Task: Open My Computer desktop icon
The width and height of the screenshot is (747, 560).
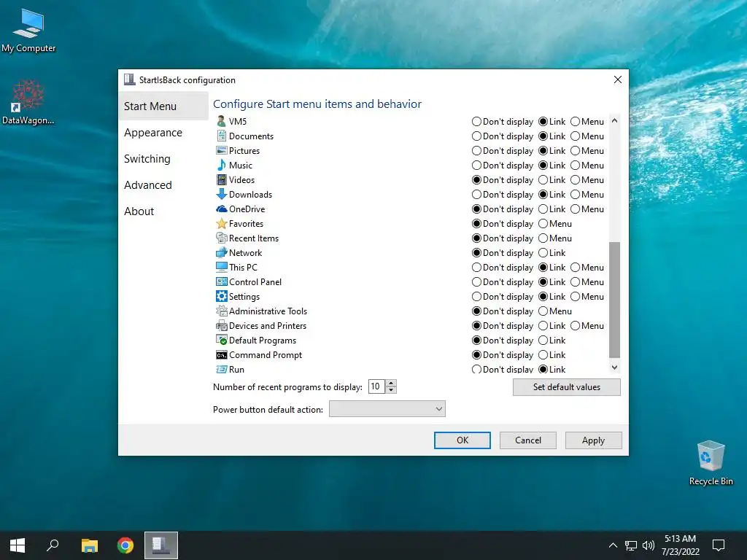Action: coord(28,29)
